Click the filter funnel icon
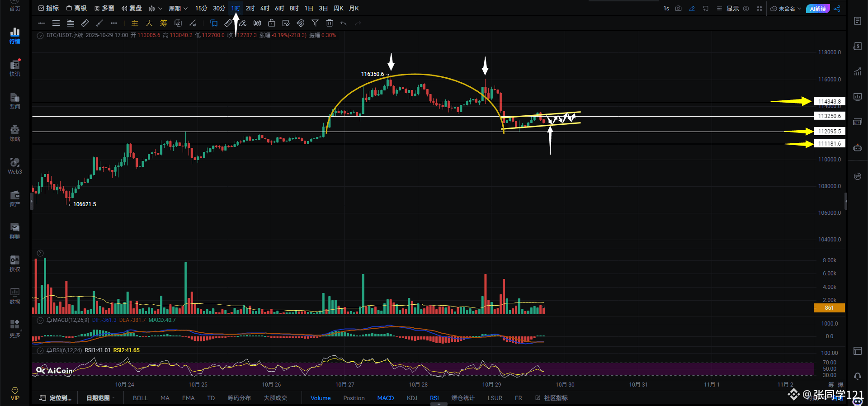Screen dimensions: 868x406 315,23
